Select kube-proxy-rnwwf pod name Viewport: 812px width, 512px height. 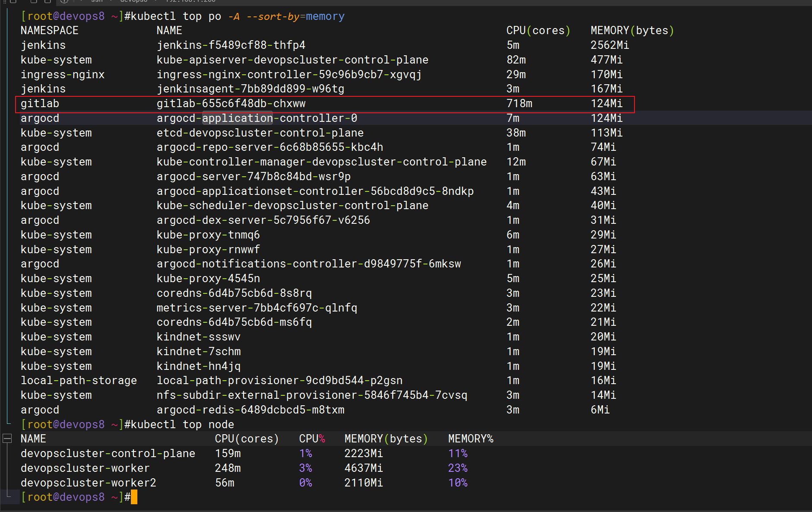point(208,250)
